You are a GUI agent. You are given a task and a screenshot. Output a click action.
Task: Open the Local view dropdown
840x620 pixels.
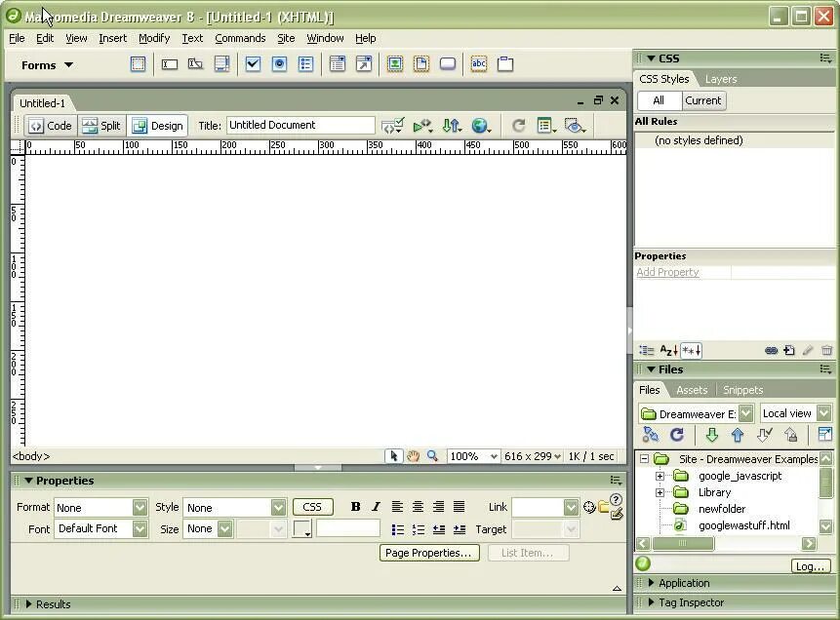[795, 413]
